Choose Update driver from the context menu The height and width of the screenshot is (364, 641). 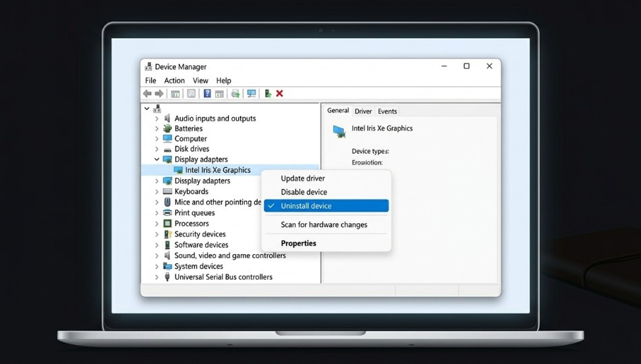tap(326, 179)
